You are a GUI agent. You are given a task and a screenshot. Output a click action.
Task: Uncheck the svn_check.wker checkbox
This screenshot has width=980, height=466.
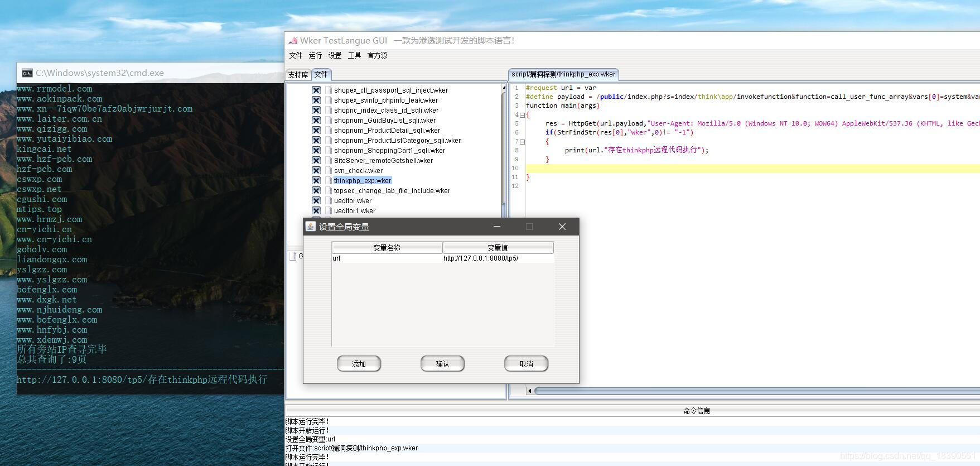click(x=316, y=170)
